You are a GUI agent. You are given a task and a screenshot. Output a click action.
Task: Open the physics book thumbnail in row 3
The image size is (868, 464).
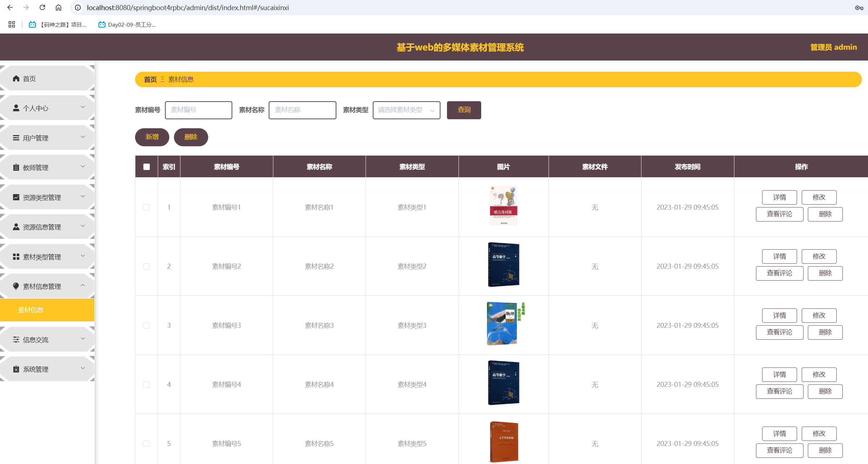(x=503, y=324)
